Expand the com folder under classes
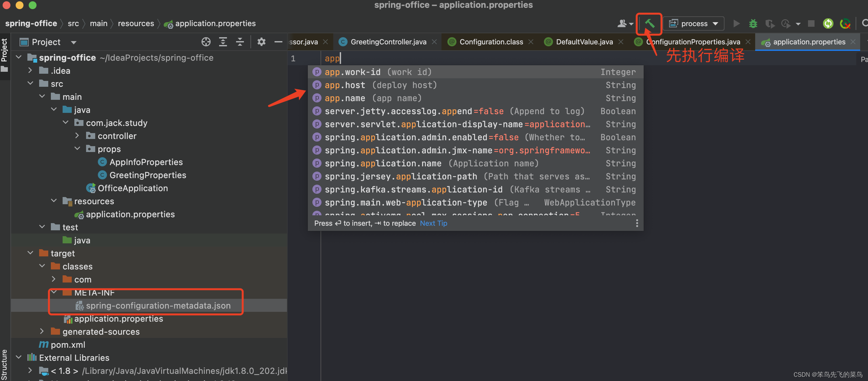This screenshot has height=381, width=868. 54,279
